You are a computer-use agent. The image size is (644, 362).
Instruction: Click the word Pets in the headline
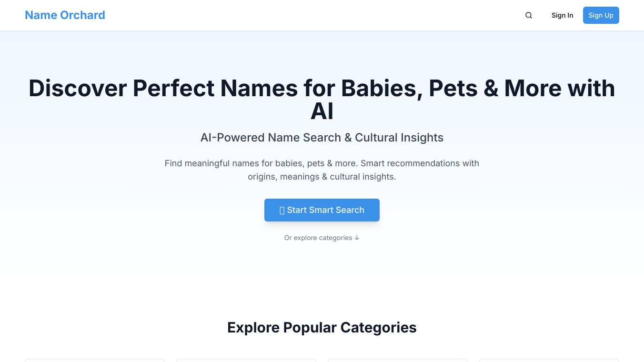pyautogui.click(x=453, y=89)
